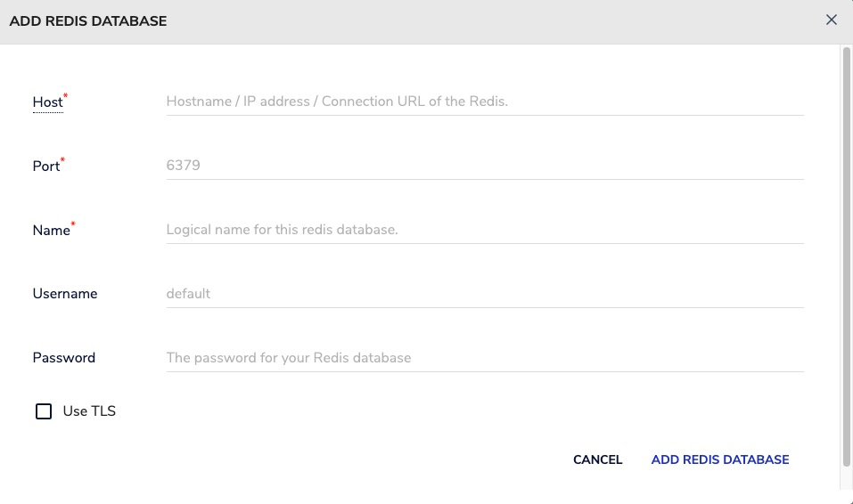The image size is (853, 504).
Task: Submit with blue Add Redis Database button
Action: 720,459
